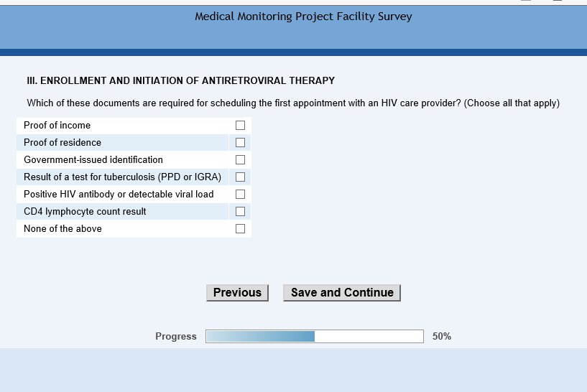Click the Medical Monitoring Project Facility Survey title

[303, 17]
